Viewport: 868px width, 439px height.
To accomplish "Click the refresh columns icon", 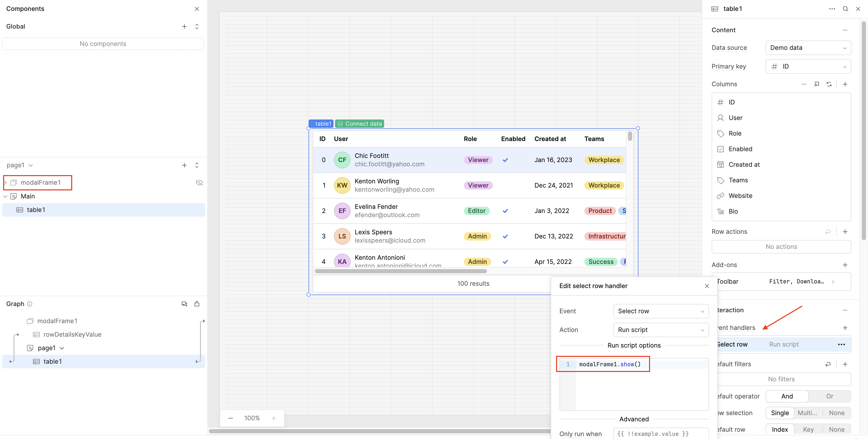I will coord(829,84).
